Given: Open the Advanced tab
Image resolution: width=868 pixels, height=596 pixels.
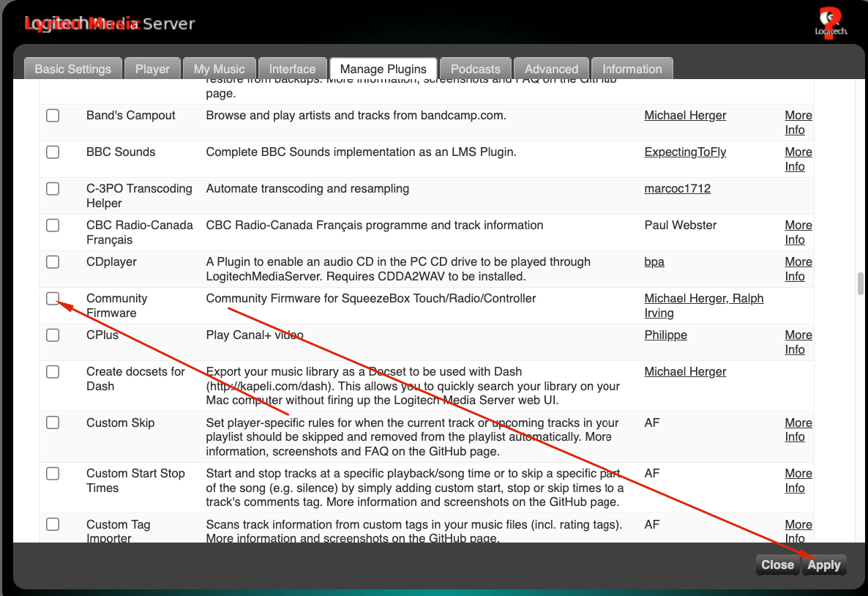Looking at the screenshot, I should point(551,69).
